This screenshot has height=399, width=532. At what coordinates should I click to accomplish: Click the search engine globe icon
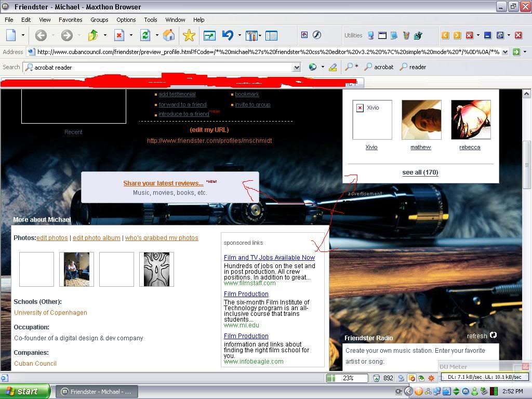coord(313,67)
